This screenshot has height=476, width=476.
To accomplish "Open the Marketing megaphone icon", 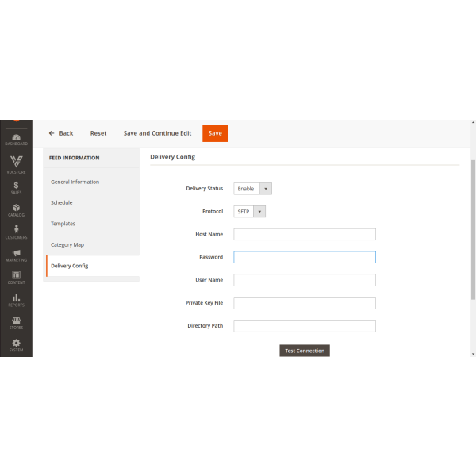I will 16,255.
